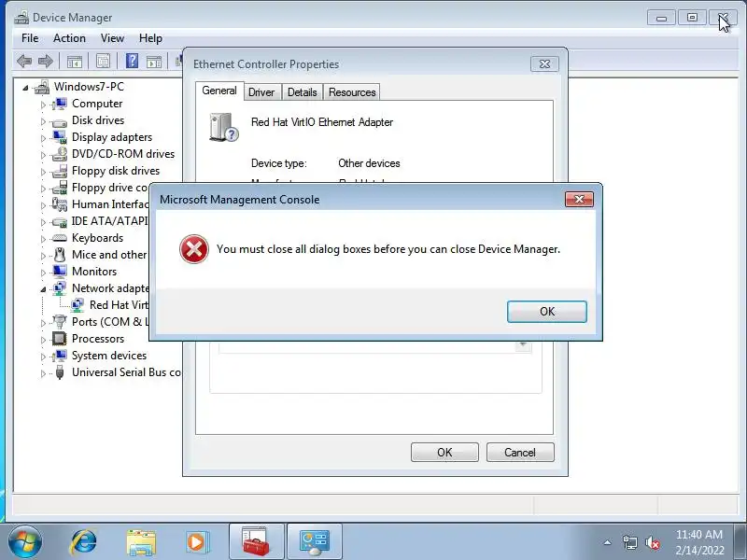747x560 pixels.
Task: Click the network icon in system tray
Action: pos(629,542)
